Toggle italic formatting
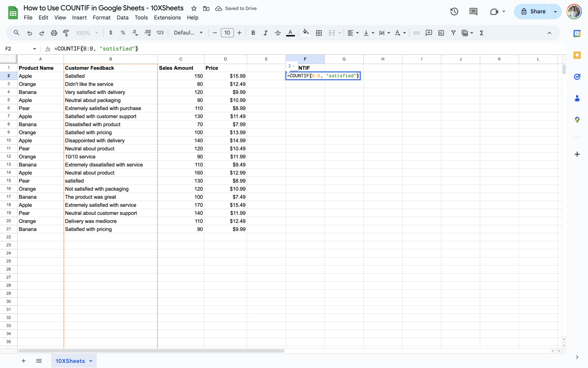Viewport: 588px width, 368px height. (x=265, y=33)
